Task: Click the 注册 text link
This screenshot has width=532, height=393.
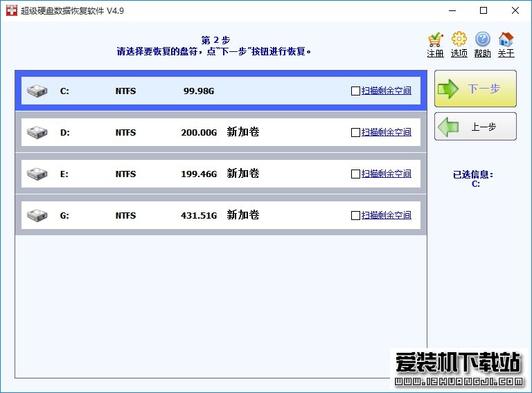Action: click(435, 53)
